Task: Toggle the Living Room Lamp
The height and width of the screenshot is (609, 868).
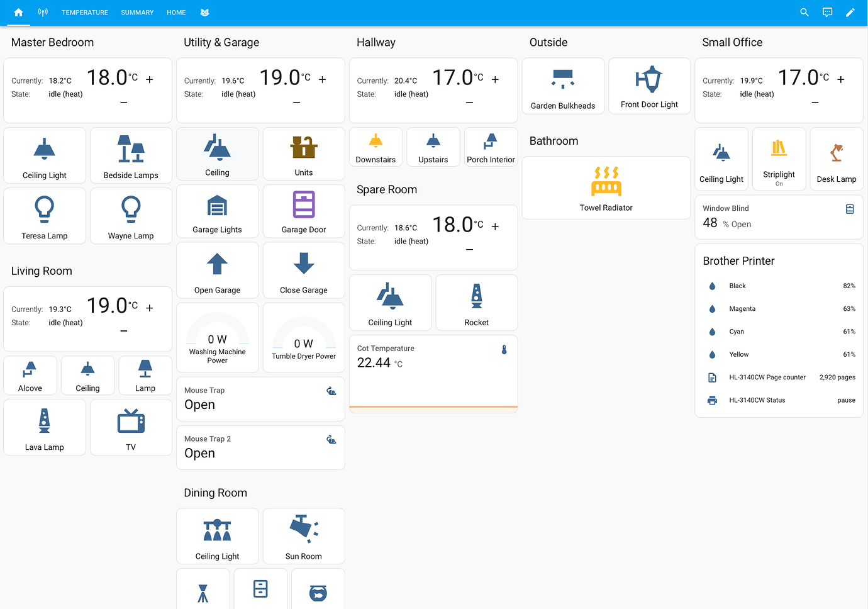Action: click(x=145, y=376)
